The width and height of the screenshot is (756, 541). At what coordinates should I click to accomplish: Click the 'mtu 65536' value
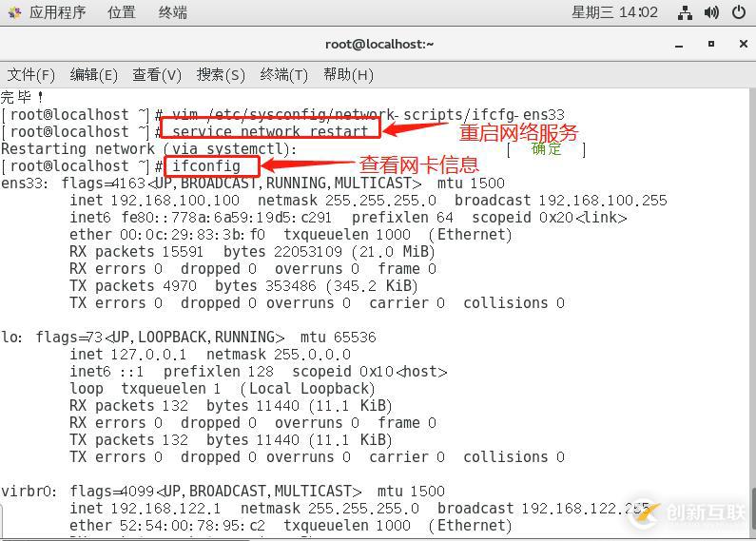tap(338, 337)
